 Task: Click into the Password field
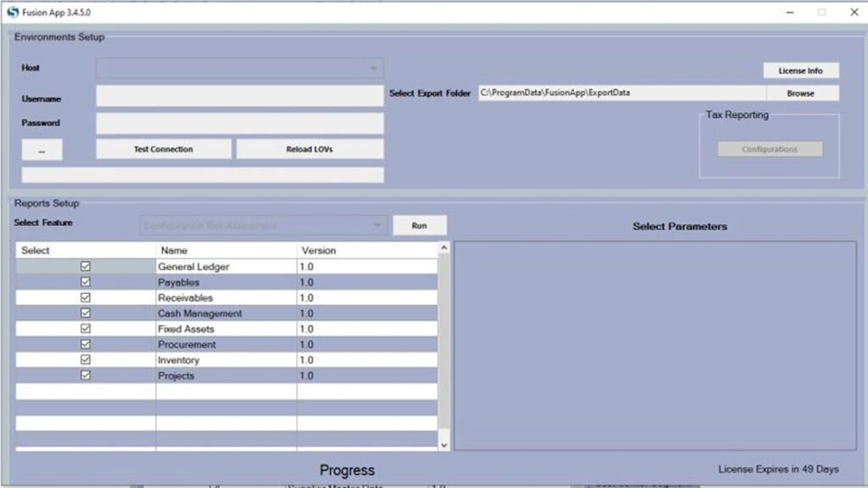pyautogui.click(x=240, y=124)
